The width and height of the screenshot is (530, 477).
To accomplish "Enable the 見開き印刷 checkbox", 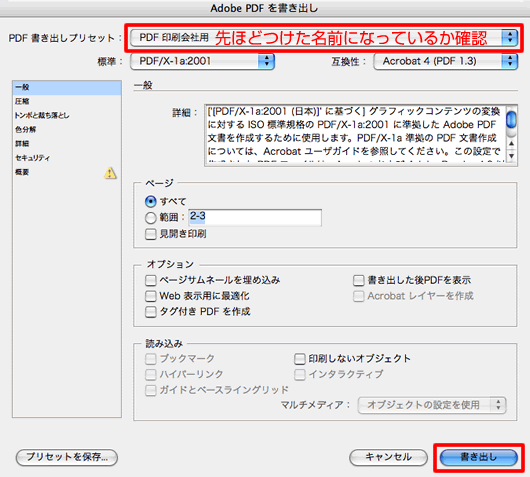I will pos(150,234).
